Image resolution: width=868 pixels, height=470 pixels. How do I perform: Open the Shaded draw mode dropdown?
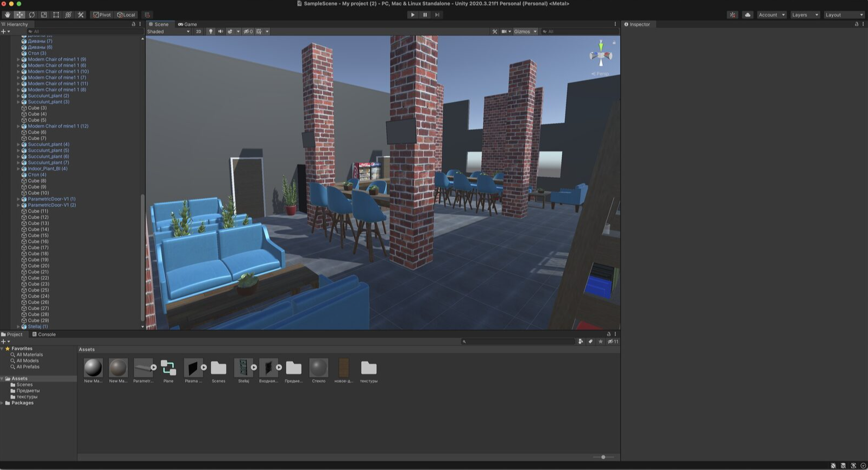tap(168, 32)
